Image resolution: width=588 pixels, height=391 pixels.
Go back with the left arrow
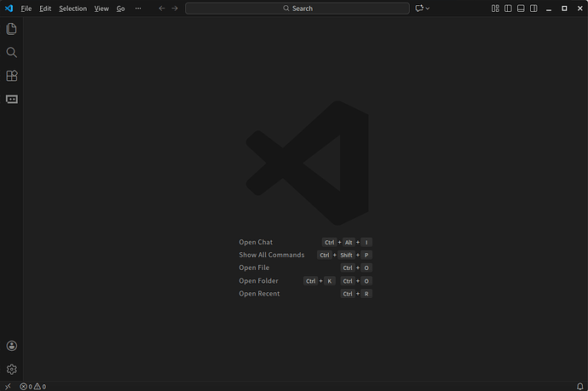click(x=162, y=9)
